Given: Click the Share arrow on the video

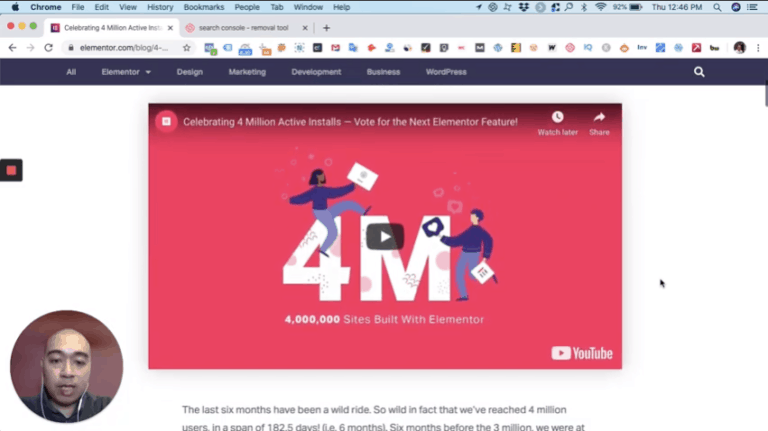Looking at the screenshot, I should [599, 117].
